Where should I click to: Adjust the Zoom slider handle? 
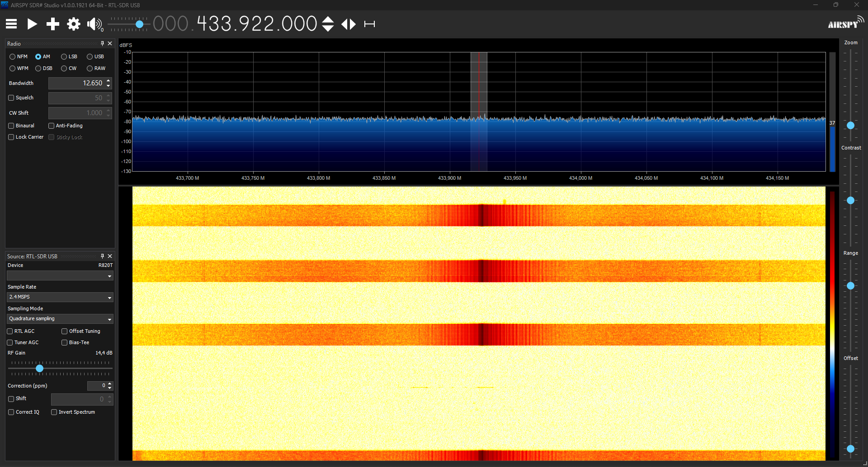point(850,125)
